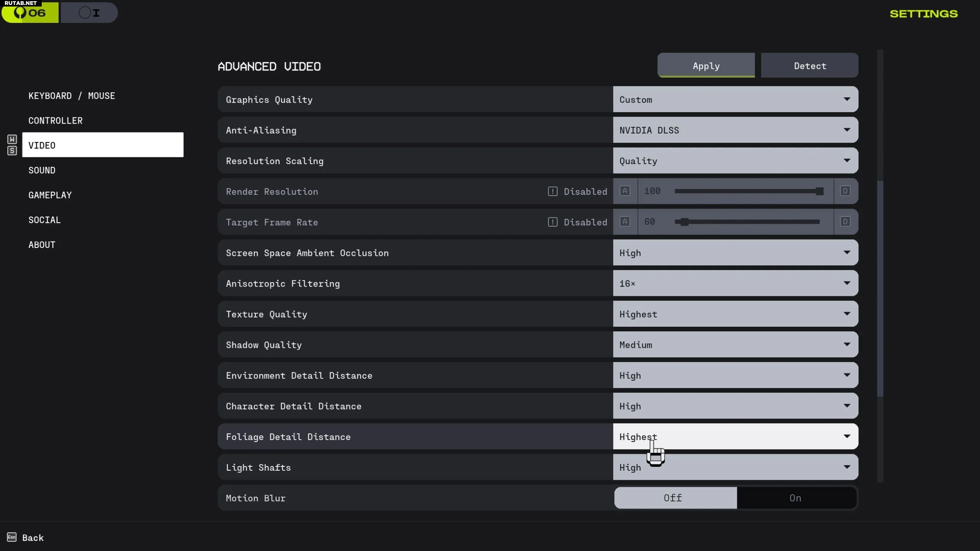Expand the Anti-Aliasing NVIDIA DLSS dropdown
980x551 pixels.
coord(735,130)
